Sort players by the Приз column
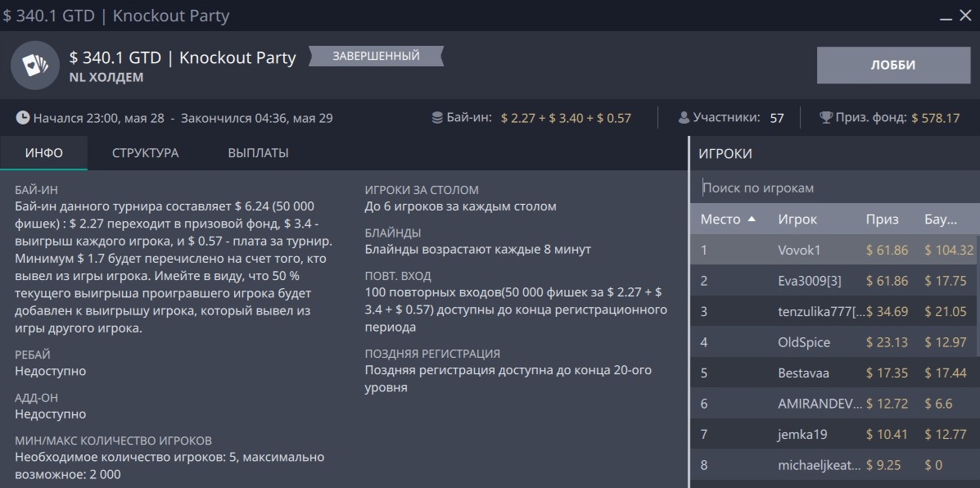 pos(883,219)
